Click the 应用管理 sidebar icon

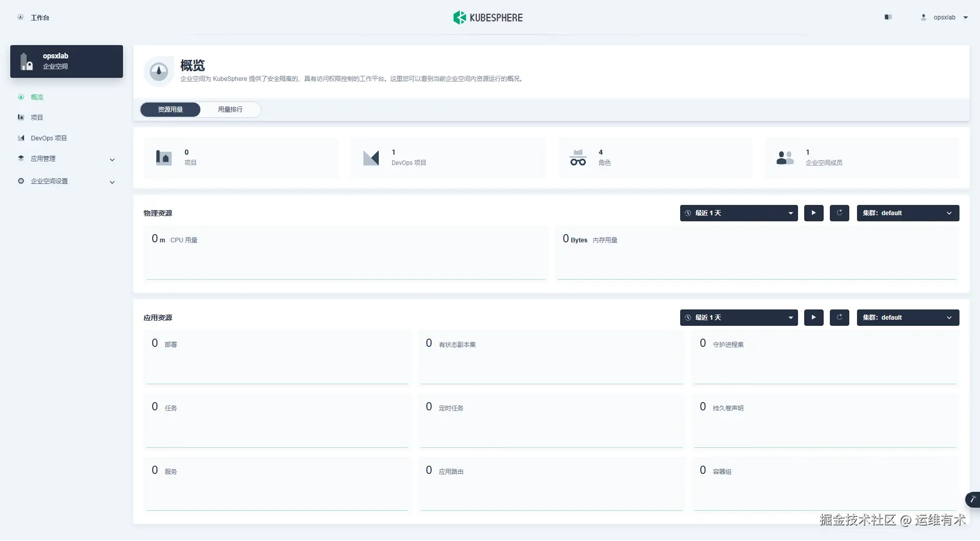click(x=21, y=158)
